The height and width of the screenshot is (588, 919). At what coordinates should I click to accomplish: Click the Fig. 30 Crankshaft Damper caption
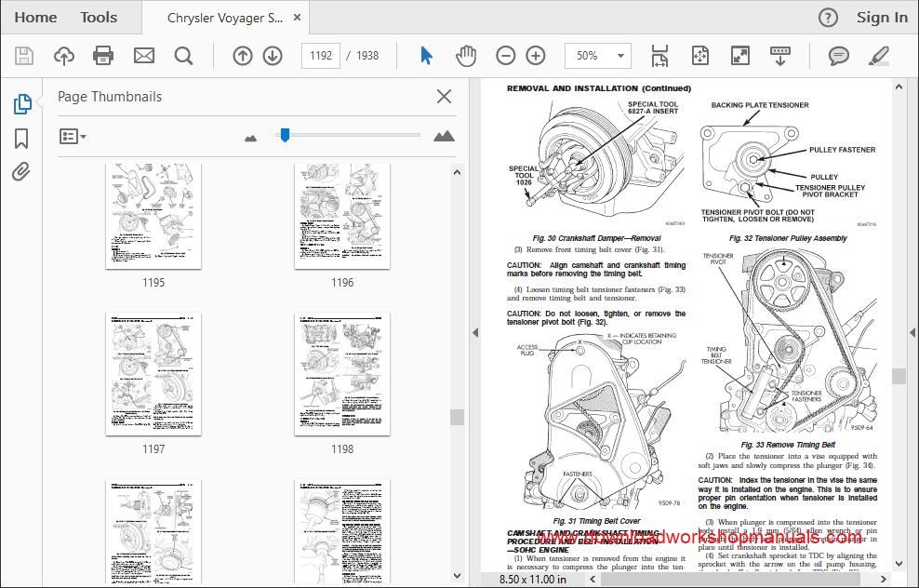point(596,238)
